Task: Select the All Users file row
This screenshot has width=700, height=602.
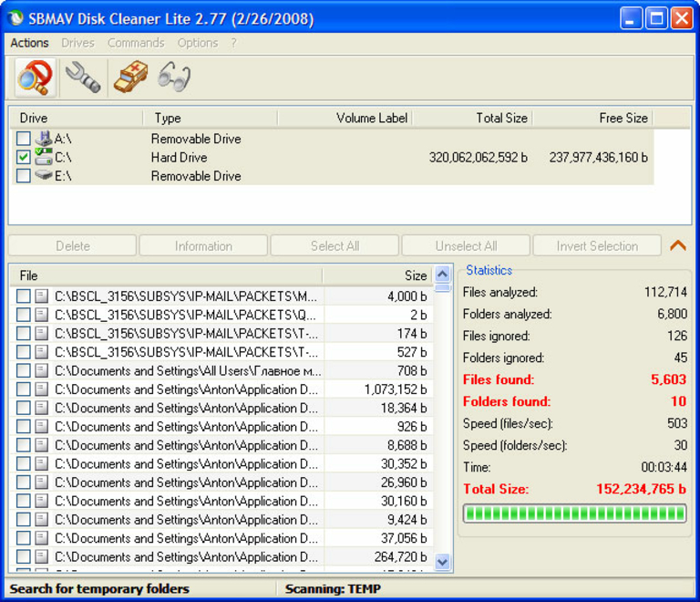Action: coord(221,370)
